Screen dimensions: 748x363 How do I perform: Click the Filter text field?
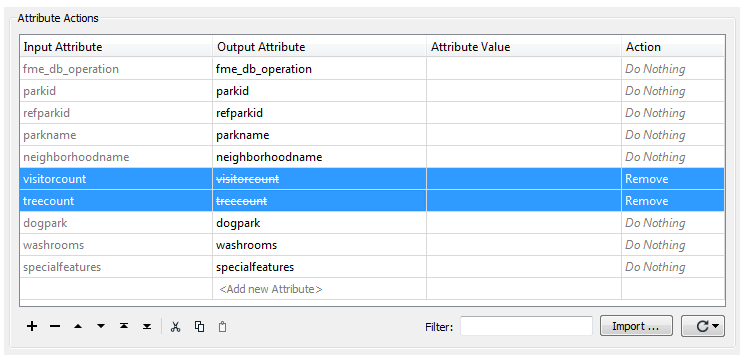(x=526, y=326)
